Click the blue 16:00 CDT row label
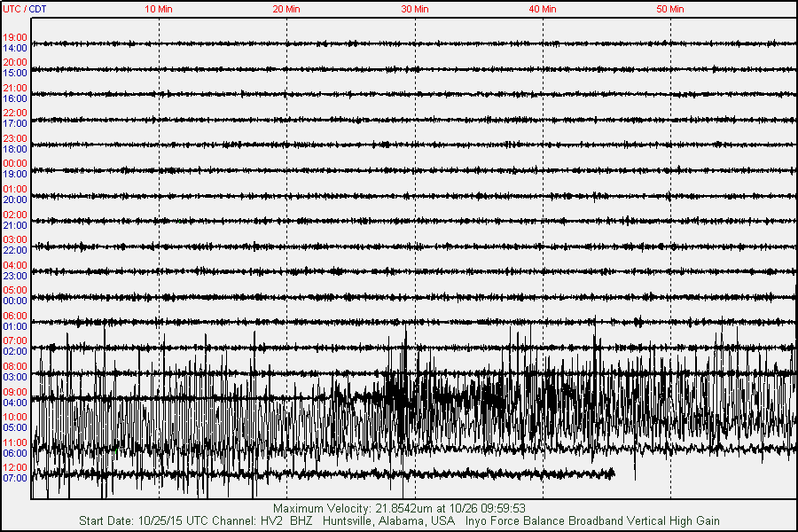The width and height of the screenshot is (798, 532). click(15, 98)
